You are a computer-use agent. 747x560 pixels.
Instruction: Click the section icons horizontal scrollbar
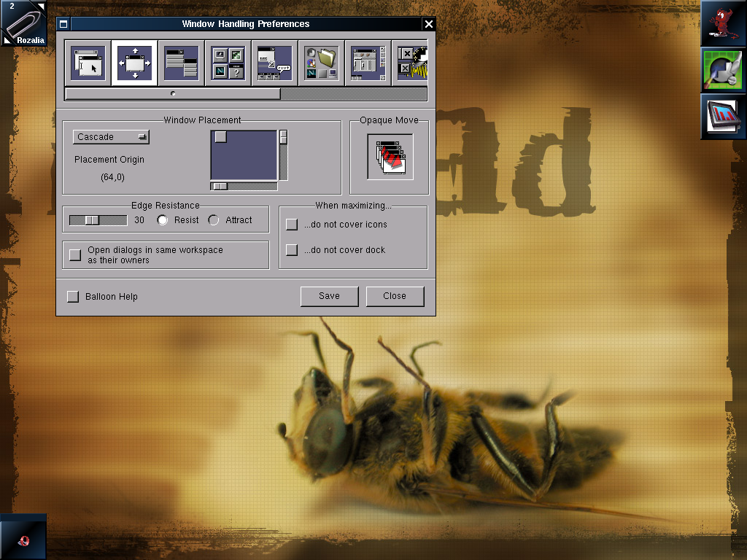tap(173, 94)
